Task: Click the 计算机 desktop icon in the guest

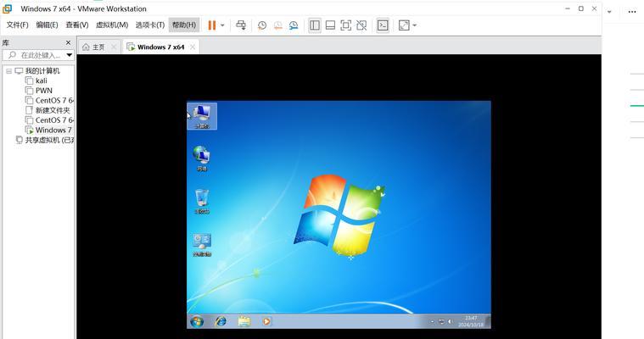Action: point(202,116)
